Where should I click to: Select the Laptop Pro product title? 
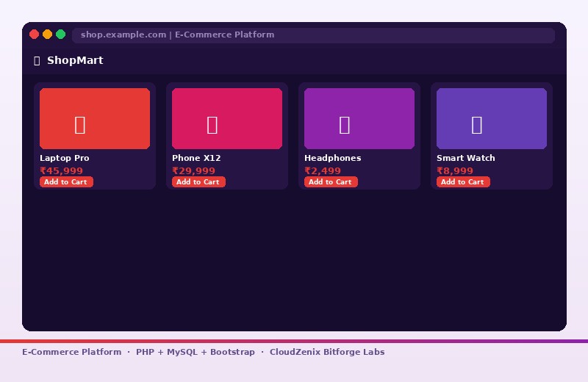[65, 158]
